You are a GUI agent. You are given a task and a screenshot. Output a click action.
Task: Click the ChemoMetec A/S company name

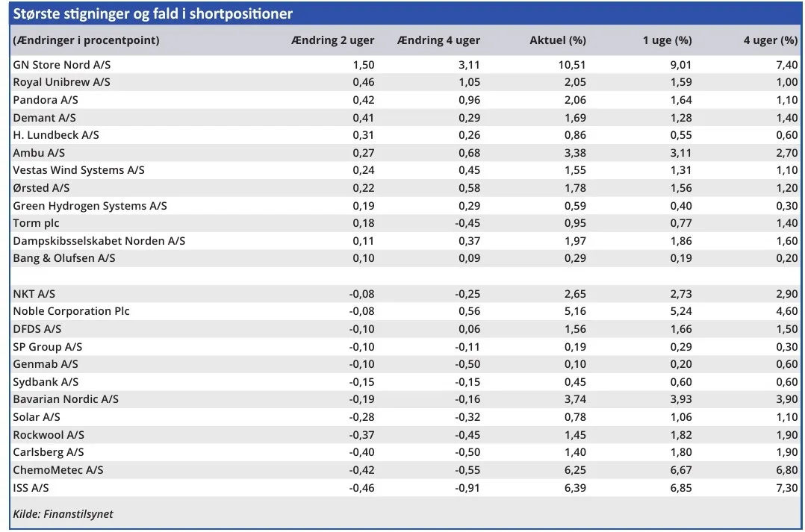[x=58, y=470]
